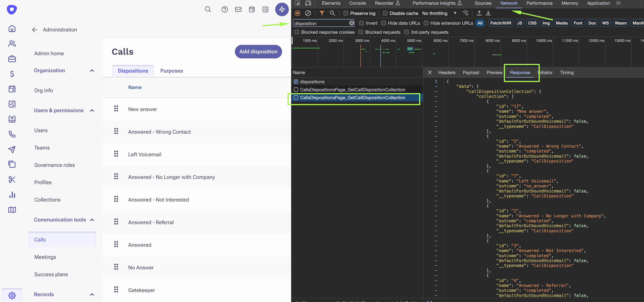The width and height of the screenshot is (644, 302).
Task: Collapse the Communication tools section
Action: pyautogui.click(x=92, y=220)
